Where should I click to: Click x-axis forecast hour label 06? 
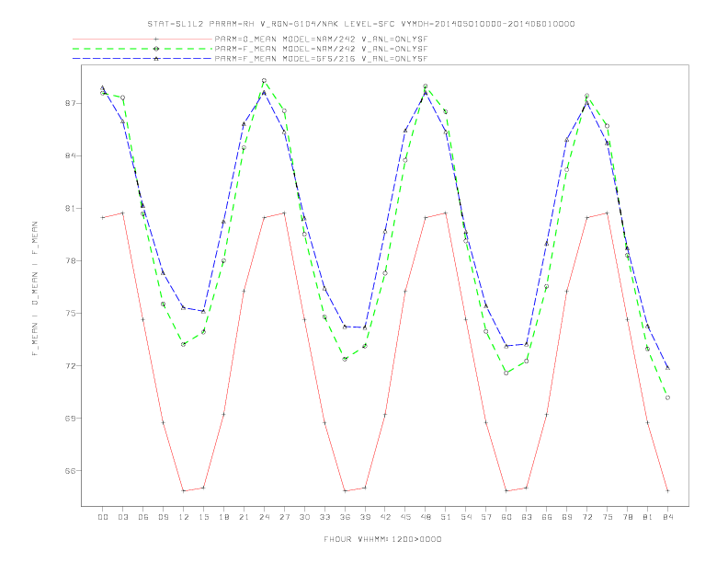click(143, 517)
